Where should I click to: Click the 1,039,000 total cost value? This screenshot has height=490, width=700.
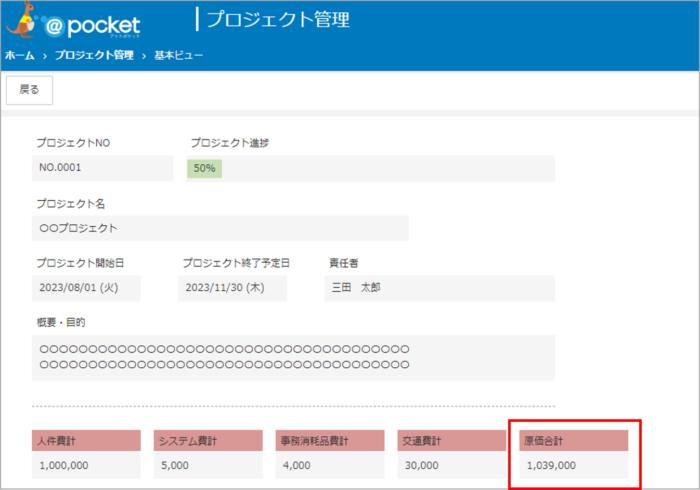click(x=574, y=465)
